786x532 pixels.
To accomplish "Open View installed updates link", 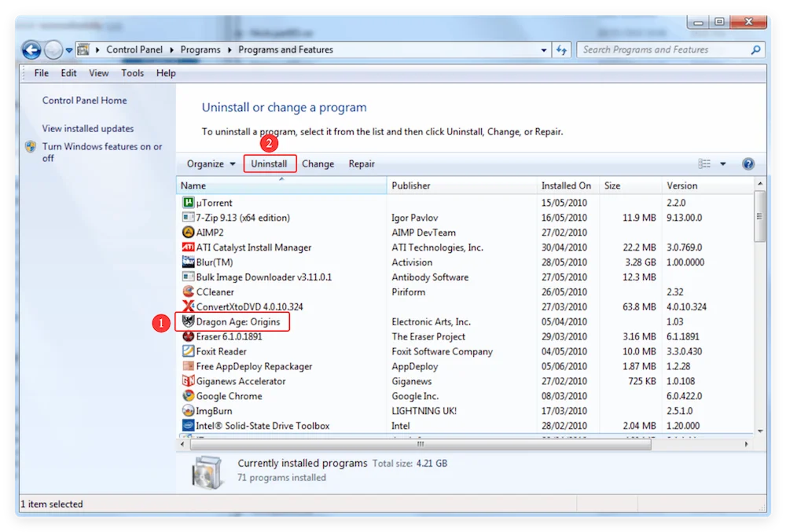I will tap(88, 128).
